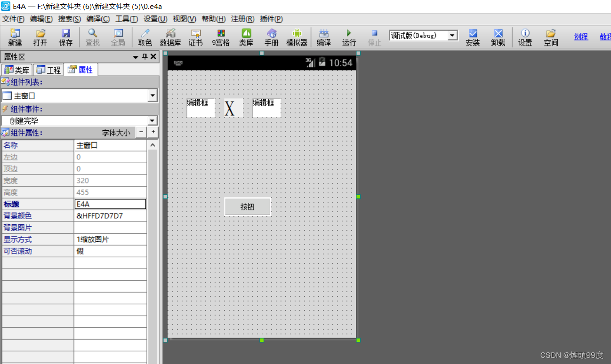Click the 证书 certificate icon
The width and height of the screenshot is (611, 364).
click(x=195, y=38)
